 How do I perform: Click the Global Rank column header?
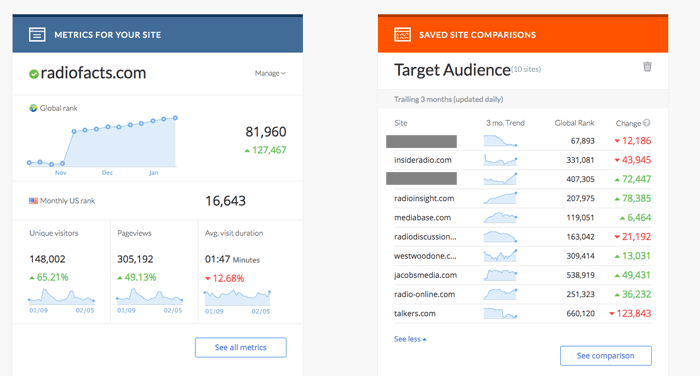(x=574, y=123)
